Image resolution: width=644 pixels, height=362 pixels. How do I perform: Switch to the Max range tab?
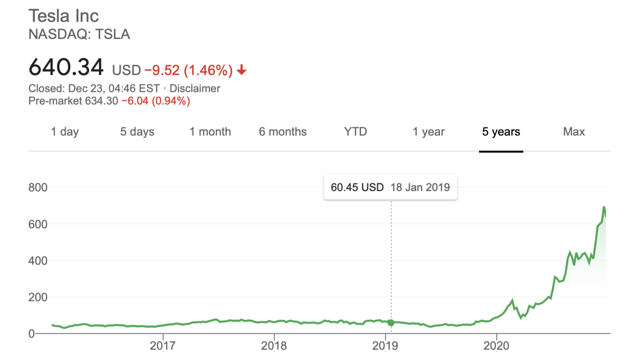tap(574, 132)
